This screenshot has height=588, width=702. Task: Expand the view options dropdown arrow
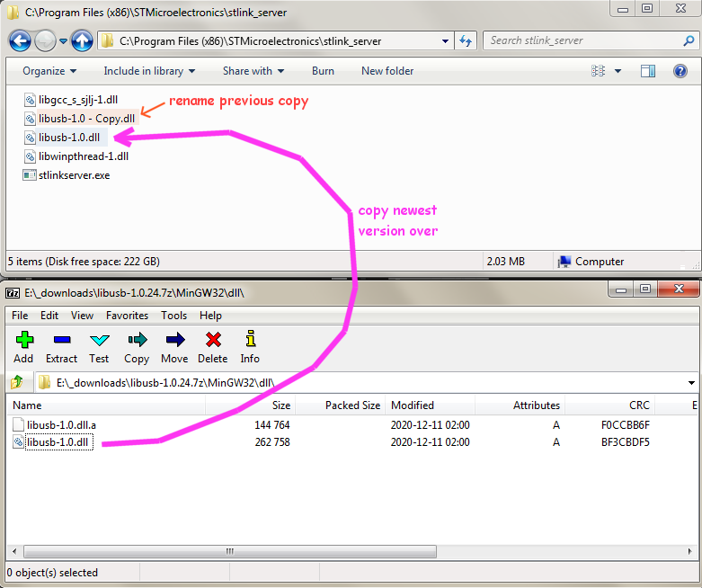coord(618,71)
